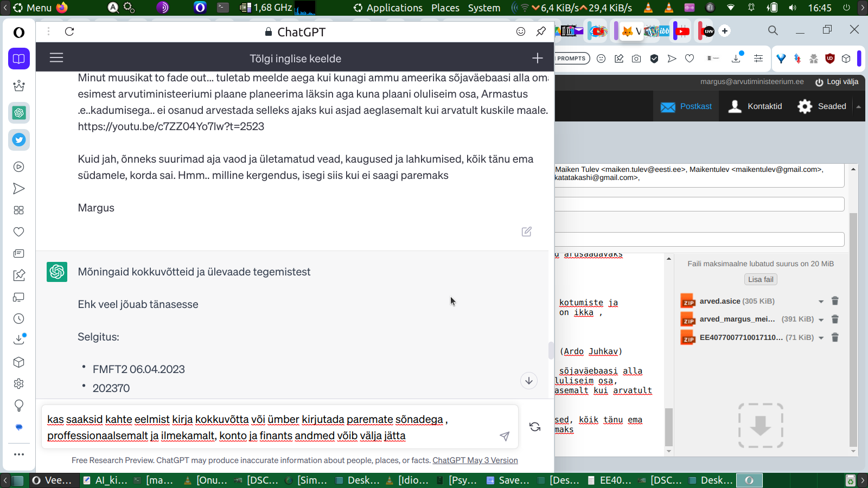Delete arved.asice attachment
The height and width of the screenshot is (488, 868).
835,301
